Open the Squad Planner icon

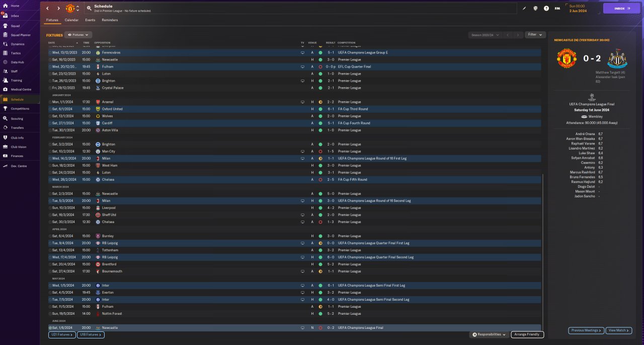5,35
